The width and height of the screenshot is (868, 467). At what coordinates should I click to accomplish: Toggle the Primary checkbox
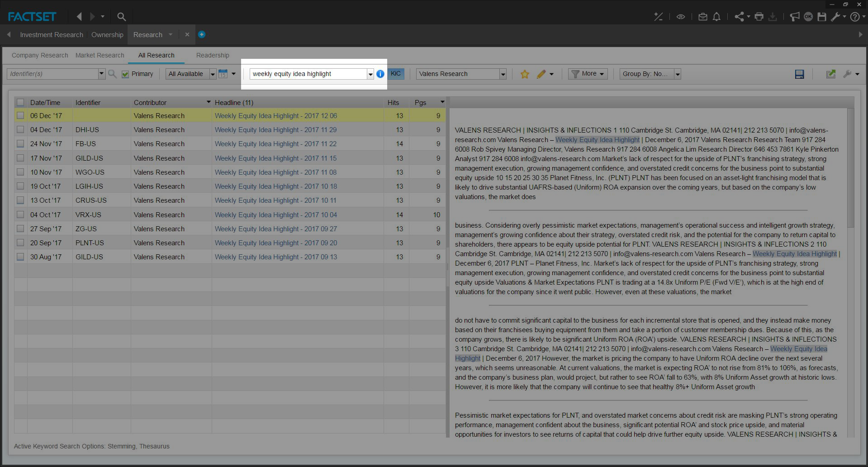tap(125, 74)
